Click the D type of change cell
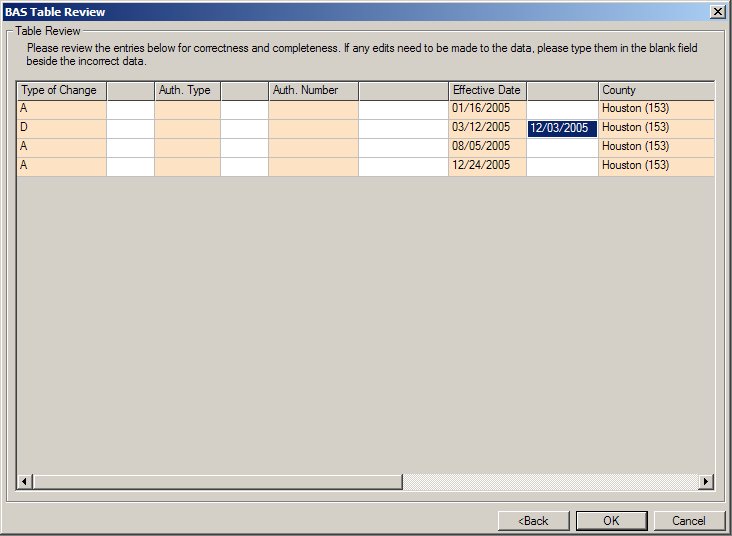The width and height of the screenshot is (732, 536). [x=62, y=128]
